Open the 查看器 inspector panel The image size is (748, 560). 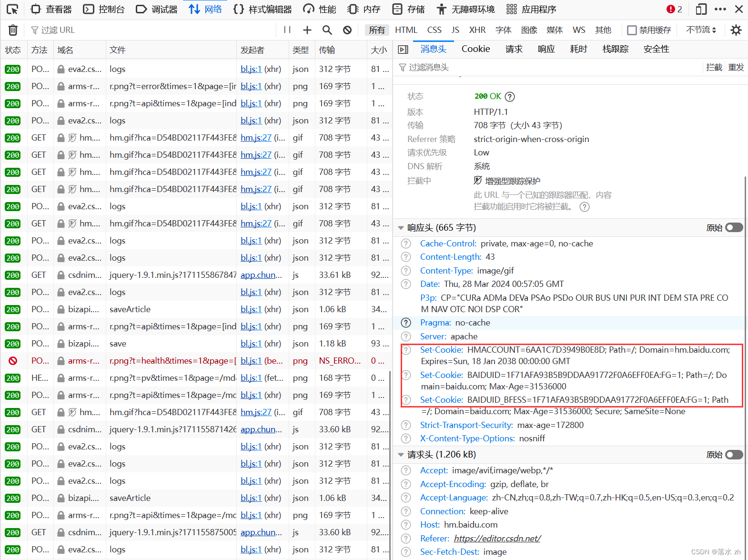[x=51, y=9]
